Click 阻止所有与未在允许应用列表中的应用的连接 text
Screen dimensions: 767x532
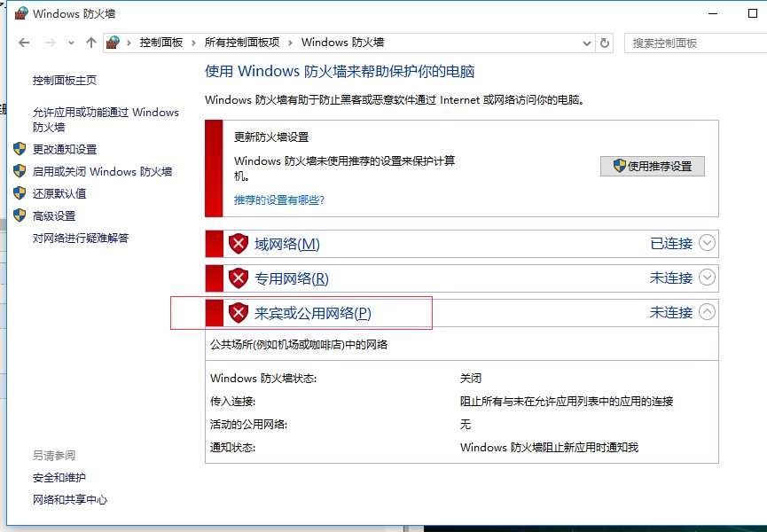(567, 402)
